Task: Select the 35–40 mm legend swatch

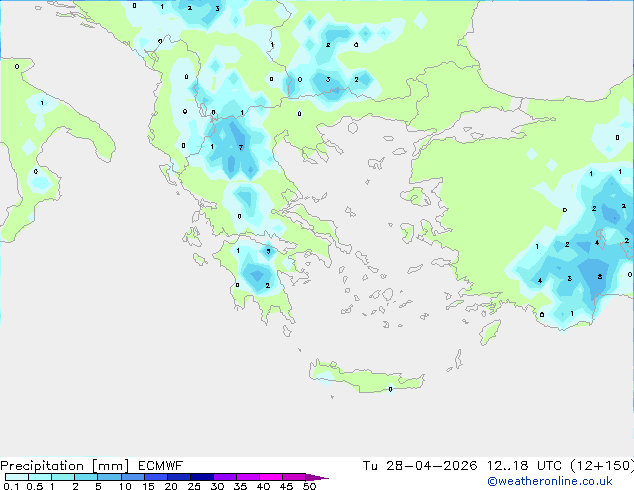Action: point(248,477)
